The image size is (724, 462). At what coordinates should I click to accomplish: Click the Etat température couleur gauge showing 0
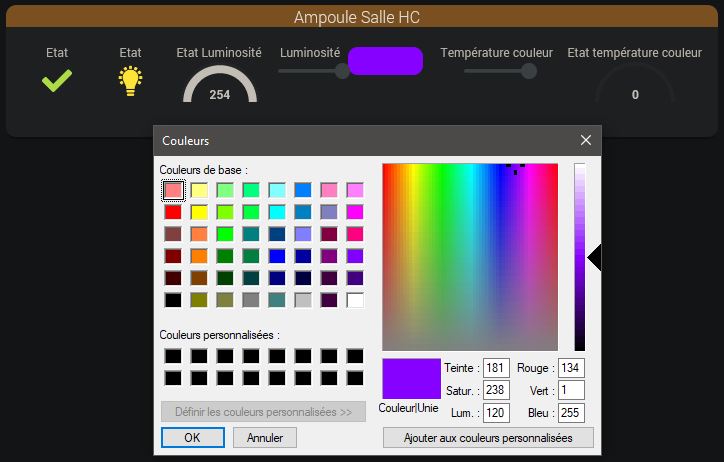(635, 84)
